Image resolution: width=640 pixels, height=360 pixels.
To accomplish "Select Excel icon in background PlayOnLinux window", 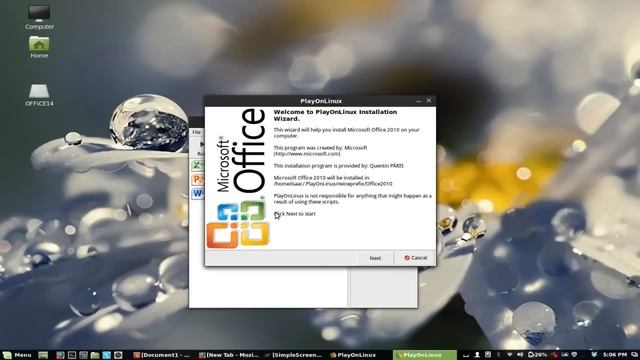I will (198, 165).
